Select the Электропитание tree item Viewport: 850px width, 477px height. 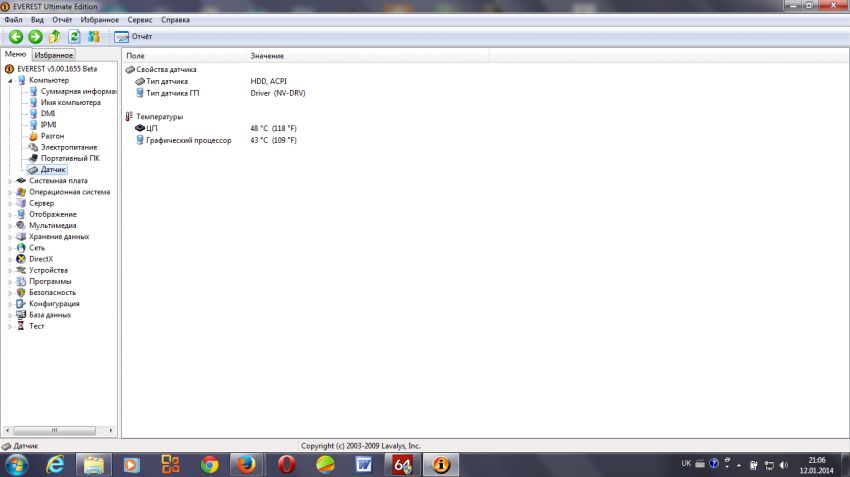coord(69,147)
